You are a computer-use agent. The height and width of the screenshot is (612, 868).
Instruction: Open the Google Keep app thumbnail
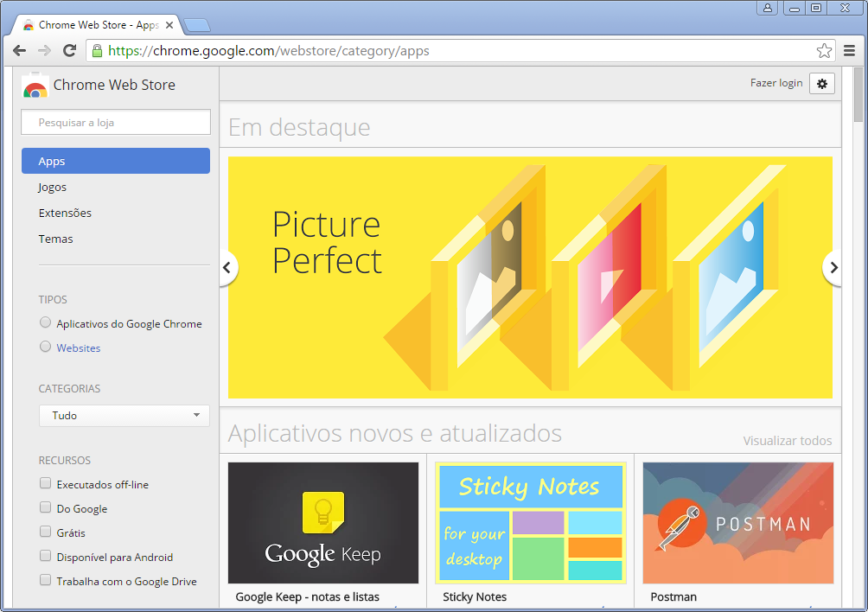(323, 523)
